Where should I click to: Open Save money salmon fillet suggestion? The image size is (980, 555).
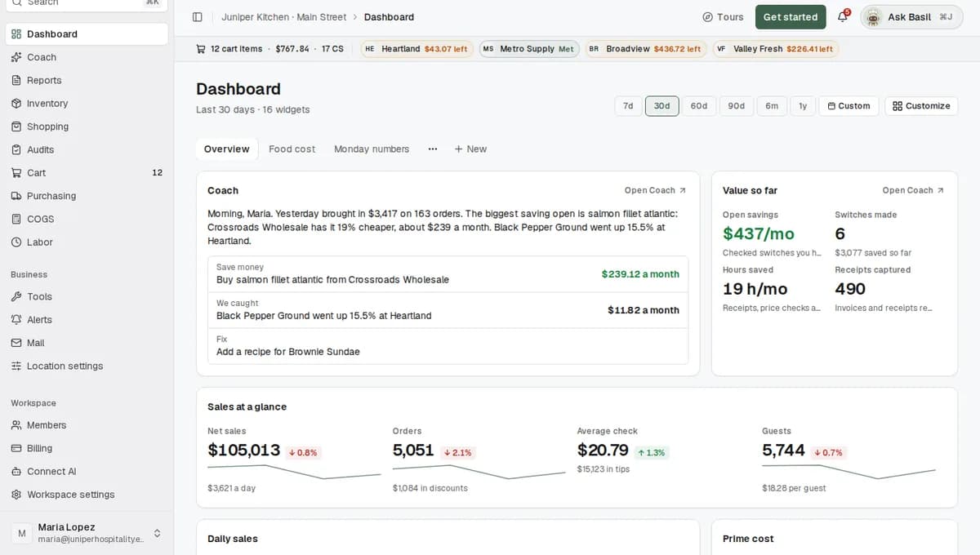tap(448, 274)
